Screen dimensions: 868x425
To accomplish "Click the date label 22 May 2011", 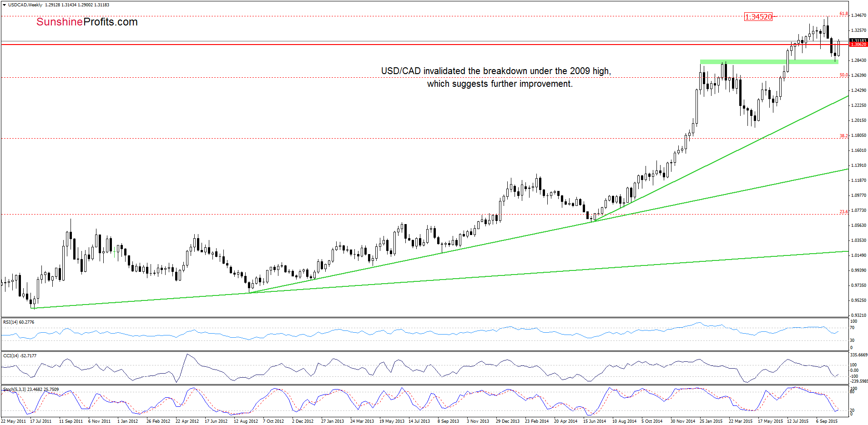I will 14,421.
